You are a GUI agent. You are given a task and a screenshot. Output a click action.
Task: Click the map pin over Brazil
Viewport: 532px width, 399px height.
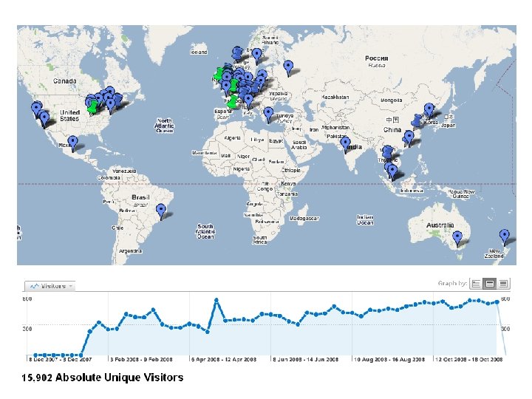[161, 211]
